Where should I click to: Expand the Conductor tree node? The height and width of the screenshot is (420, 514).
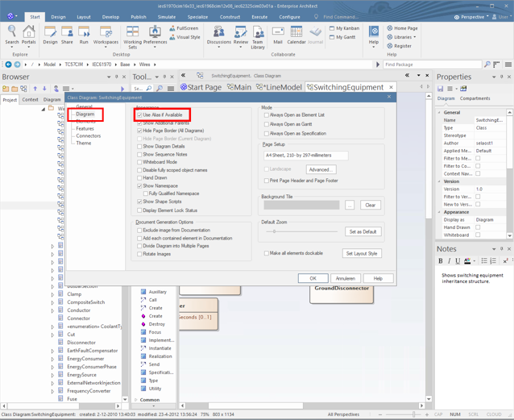[x=52, y=310]
